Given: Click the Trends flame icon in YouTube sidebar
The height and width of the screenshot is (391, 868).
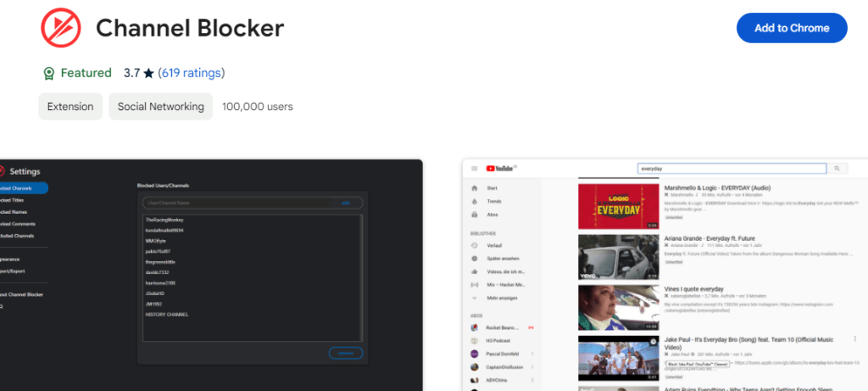Looking at the screenshot, I should point(474,202).
